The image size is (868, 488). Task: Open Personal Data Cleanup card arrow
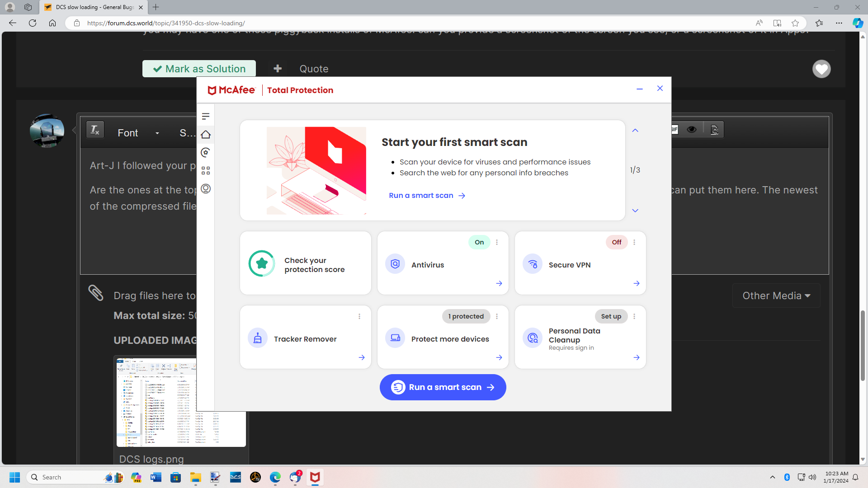point(637,357)
